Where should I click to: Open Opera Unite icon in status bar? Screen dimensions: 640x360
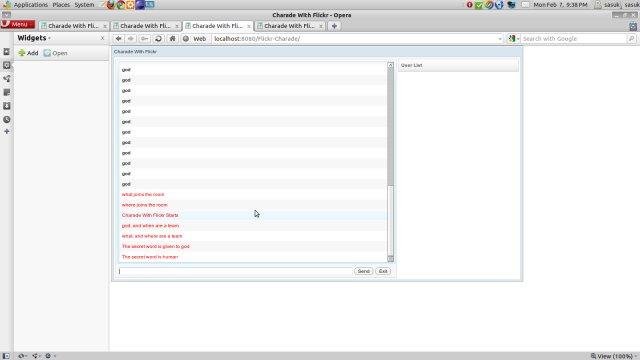tap(36, 356)
